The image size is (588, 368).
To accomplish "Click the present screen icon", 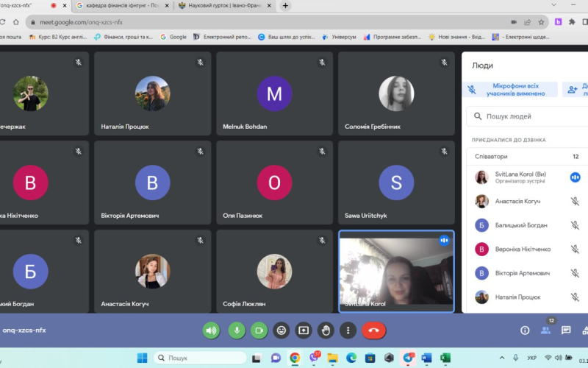I will click(303, 330).
